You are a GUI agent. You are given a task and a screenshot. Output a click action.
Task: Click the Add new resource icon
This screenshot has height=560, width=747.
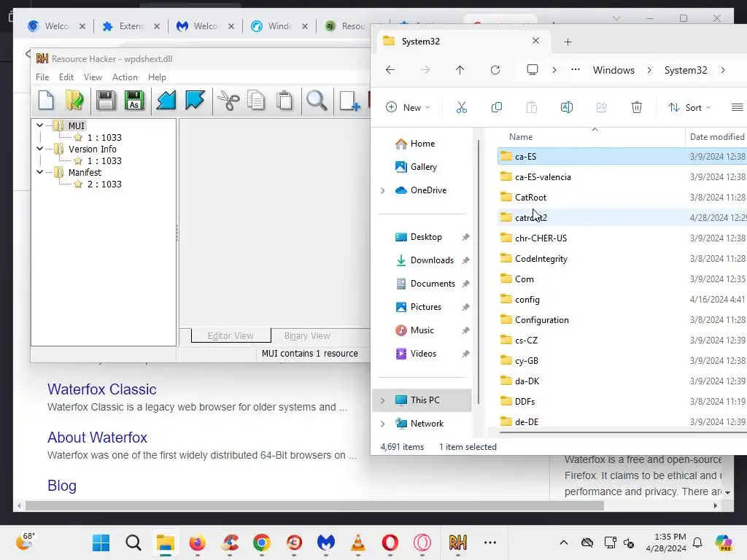pos(349,101)
